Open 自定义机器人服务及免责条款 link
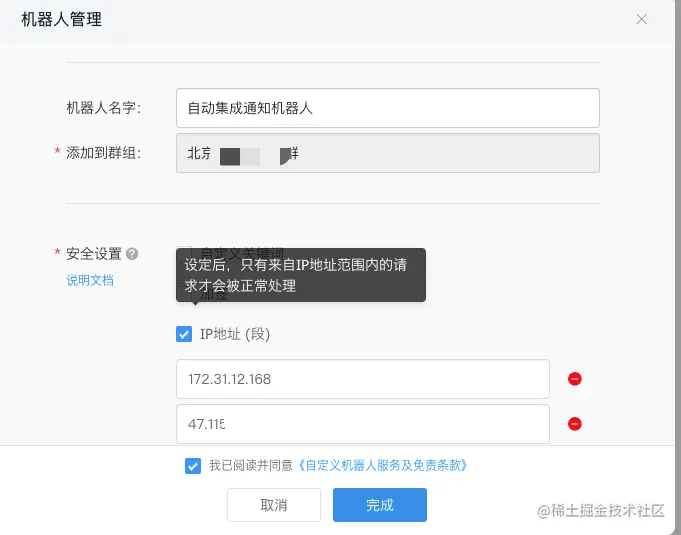The image size is (681, 535). (382, 466)
